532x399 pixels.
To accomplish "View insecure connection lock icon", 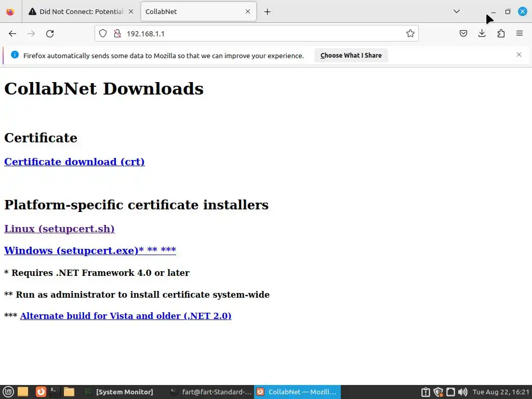I will tap(117, 33).
